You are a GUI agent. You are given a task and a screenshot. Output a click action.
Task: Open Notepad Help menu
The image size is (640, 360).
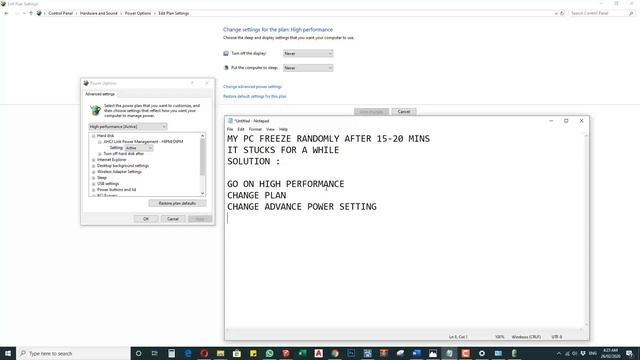(x=283, y=129)
